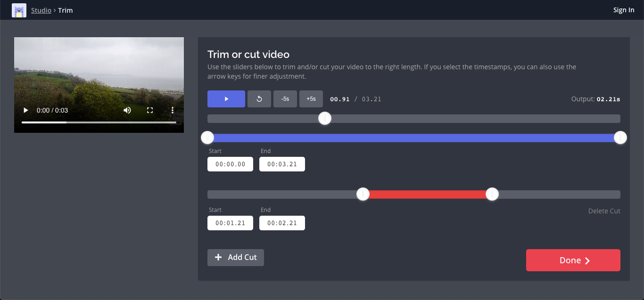Click the Trim or cut video heading
This screenshot has height=300, width=644.
click(248, 54)
